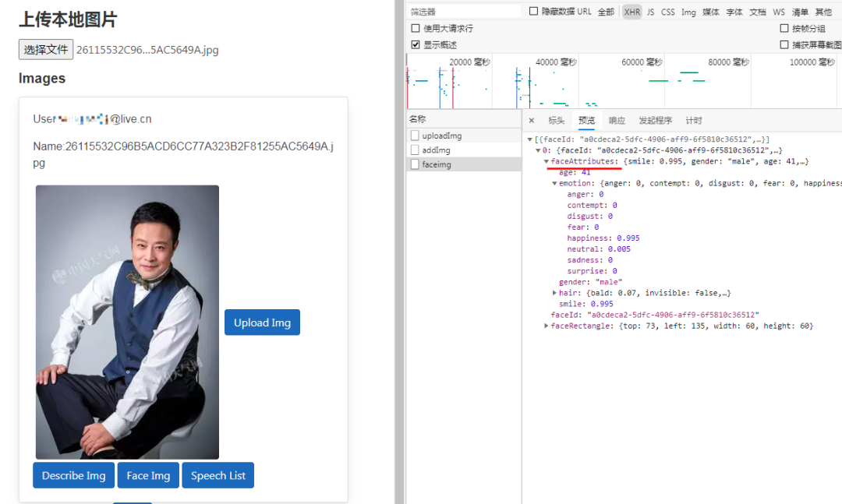Image resolution: width=842 pixels, height=504 pixels.
Task: Click the Describe Img button
Action: click(73, 475)
